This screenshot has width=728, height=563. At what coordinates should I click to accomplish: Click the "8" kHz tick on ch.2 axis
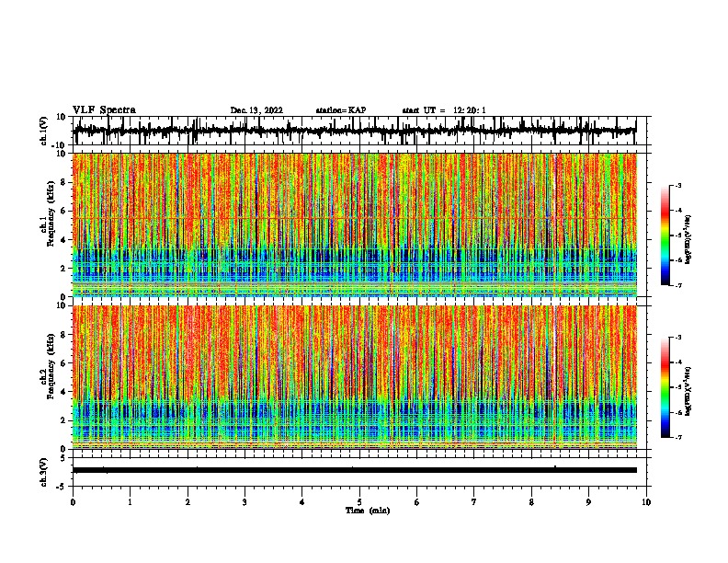pyautogui.click(x=63, y=335)
